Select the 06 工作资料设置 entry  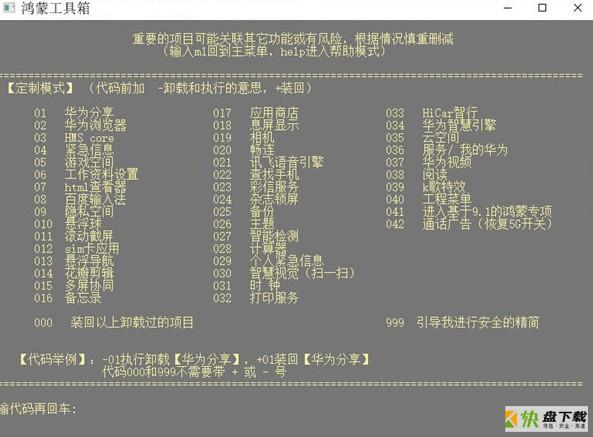pos(86,175)
